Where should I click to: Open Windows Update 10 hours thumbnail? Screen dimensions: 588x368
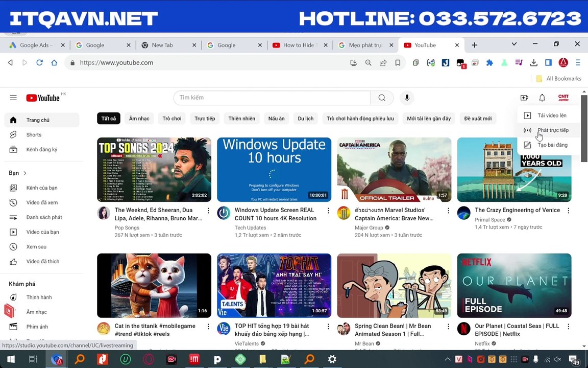click(x=274, y=170)
